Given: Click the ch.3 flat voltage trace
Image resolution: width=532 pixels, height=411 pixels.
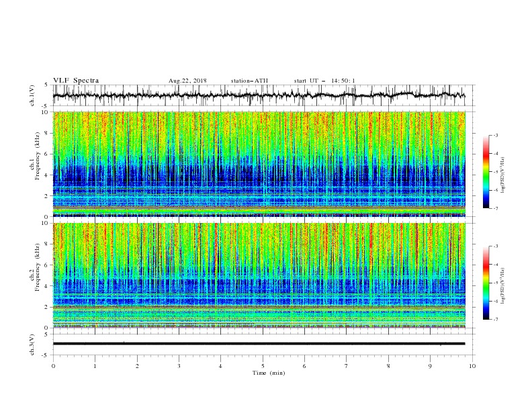Looking at the screenshot, I should (x=259, y=344).
